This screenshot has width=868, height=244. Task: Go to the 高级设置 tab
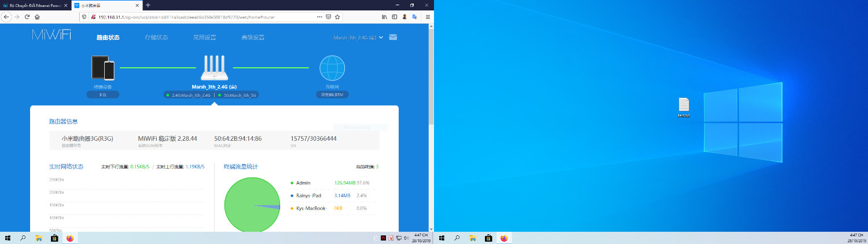253,38
